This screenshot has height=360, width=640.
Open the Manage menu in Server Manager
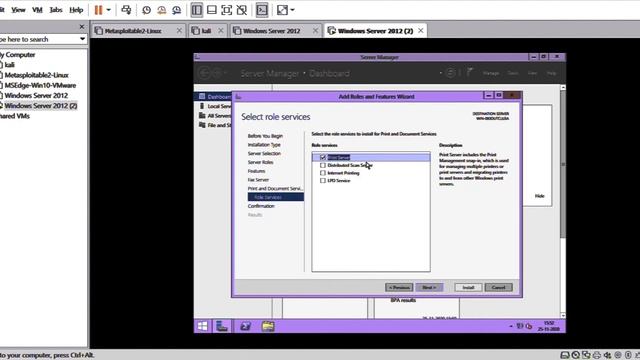click(491, 73)
